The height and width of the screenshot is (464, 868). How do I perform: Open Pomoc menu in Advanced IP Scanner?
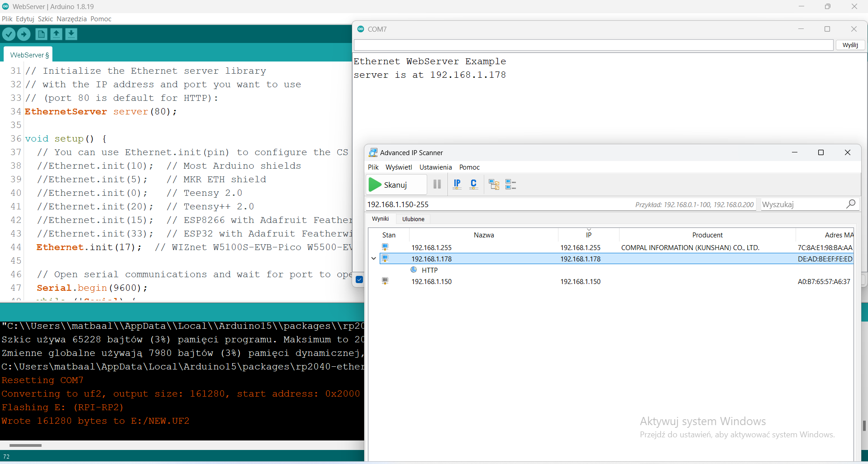469,167
